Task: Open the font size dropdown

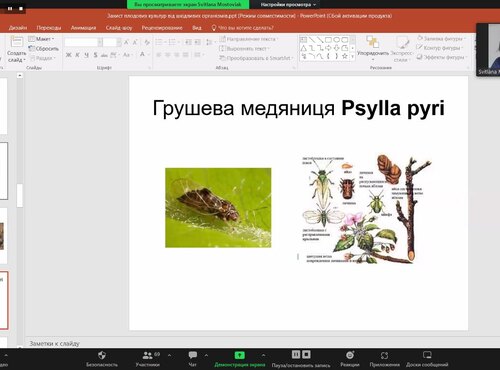Action: [119, 42]
